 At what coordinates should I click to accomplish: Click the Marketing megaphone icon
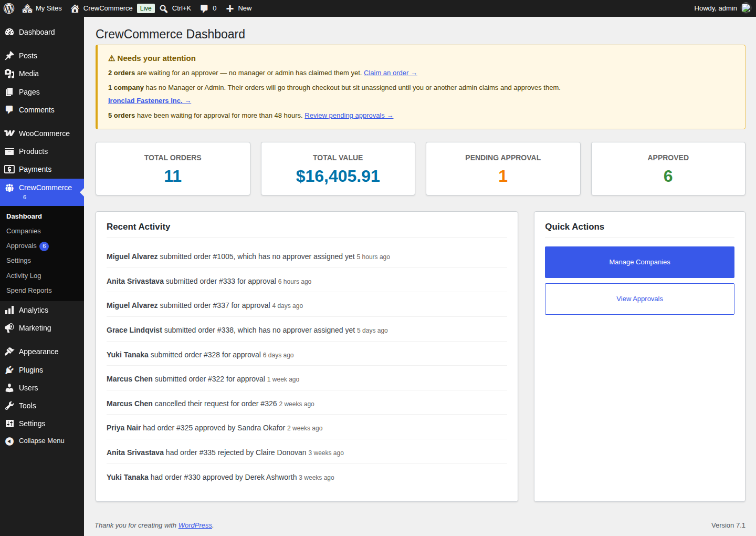[x=9, y=328]
